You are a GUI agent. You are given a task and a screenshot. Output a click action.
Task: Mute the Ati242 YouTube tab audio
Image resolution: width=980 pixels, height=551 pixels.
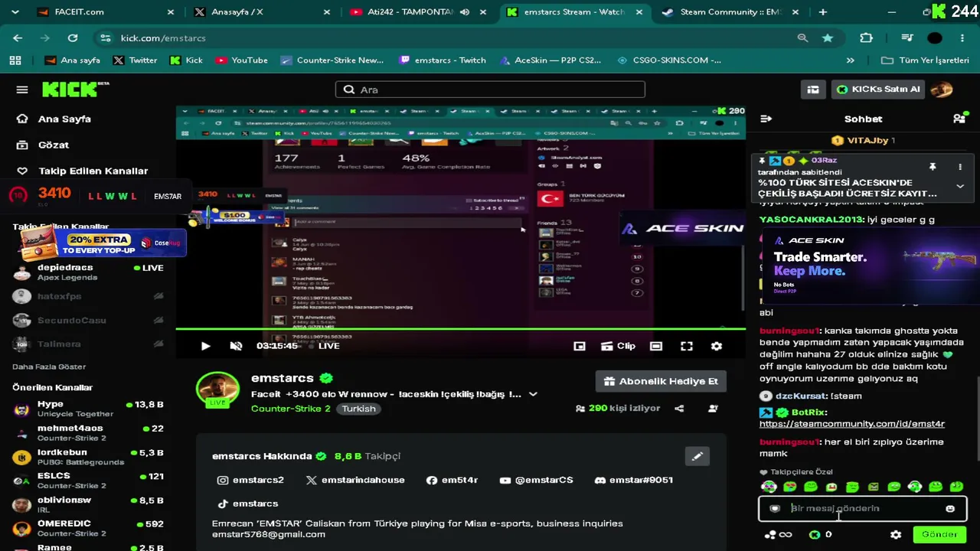465,12
